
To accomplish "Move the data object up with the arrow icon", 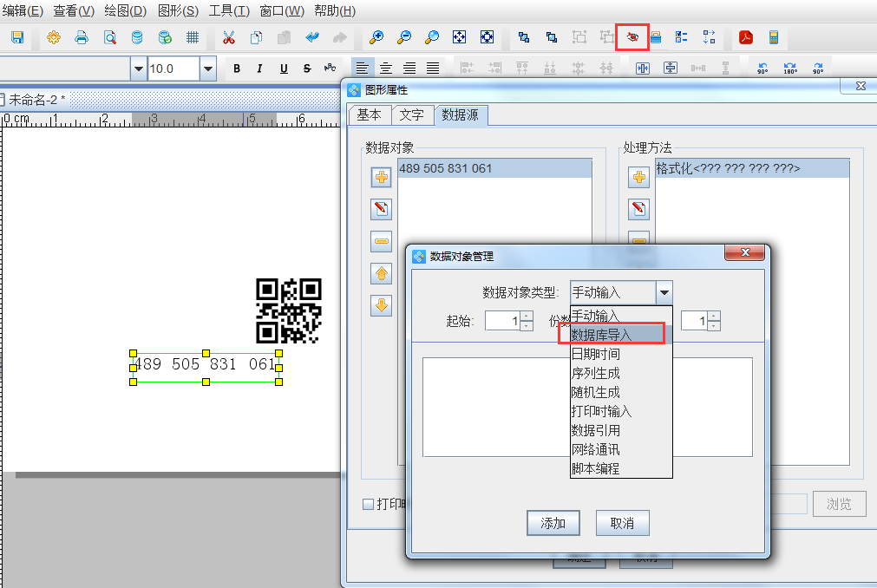I will 381,274.
